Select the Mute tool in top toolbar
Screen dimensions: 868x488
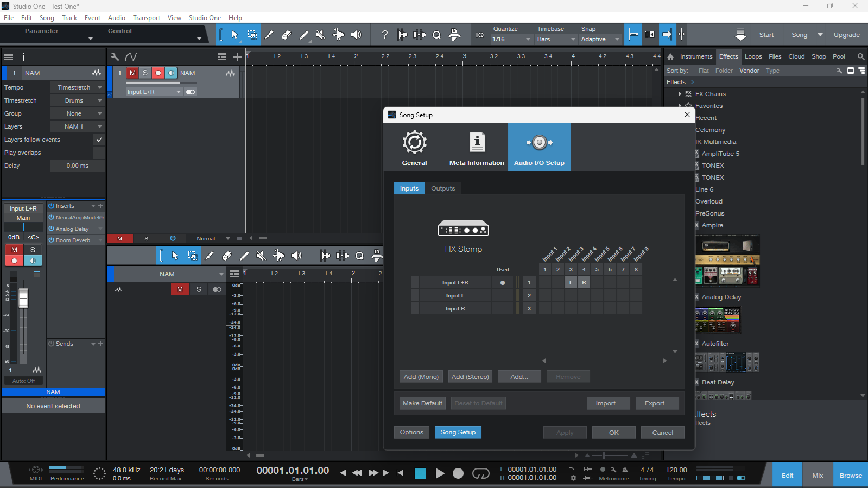pyautogui.click(x=321, y=35)
